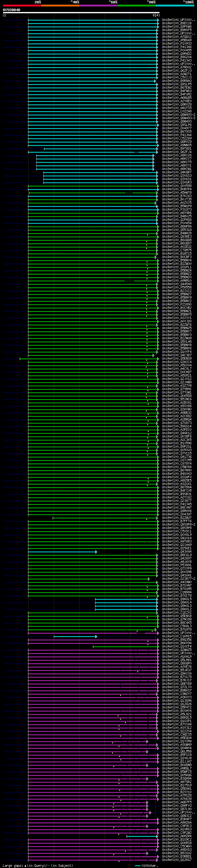The image size is (197, 868).
Task: Open hit UniRef100_P00455
Action: (176, 50)
